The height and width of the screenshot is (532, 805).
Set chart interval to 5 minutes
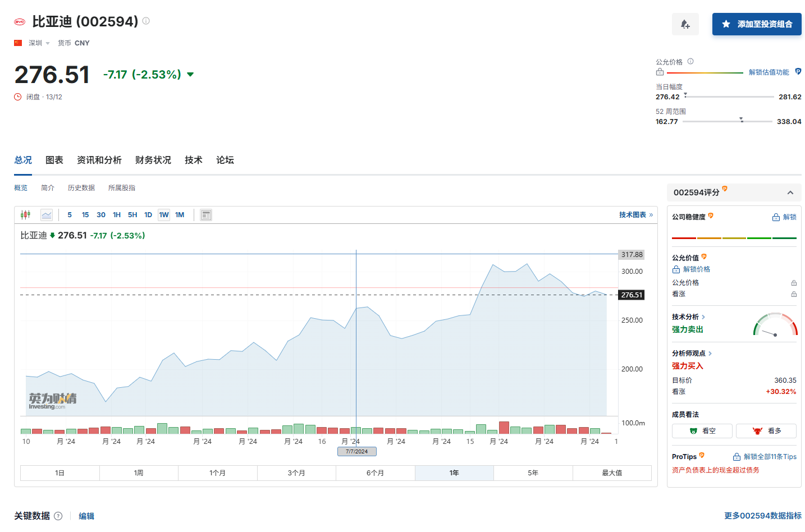[70, 215]
